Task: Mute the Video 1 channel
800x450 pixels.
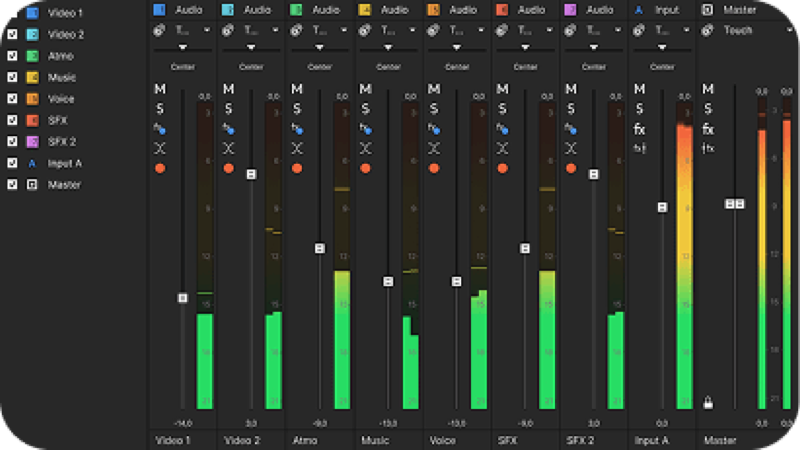Action: (160, 89)
